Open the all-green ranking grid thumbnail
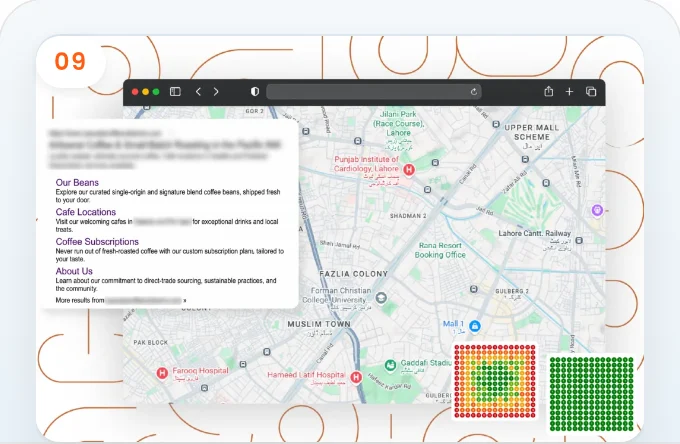The height and width of the screenshot is (444, 680). coord(592,395)
